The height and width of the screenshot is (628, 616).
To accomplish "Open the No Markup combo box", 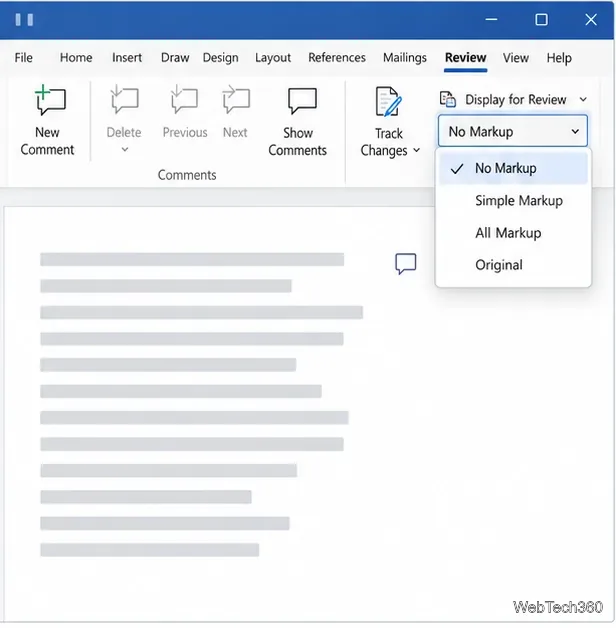I will click(x=513, y=131).
